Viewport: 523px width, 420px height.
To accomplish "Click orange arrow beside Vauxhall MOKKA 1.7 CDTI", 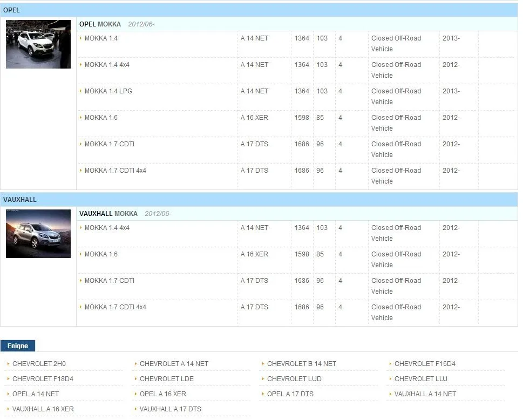I will [x=80, y=281].
